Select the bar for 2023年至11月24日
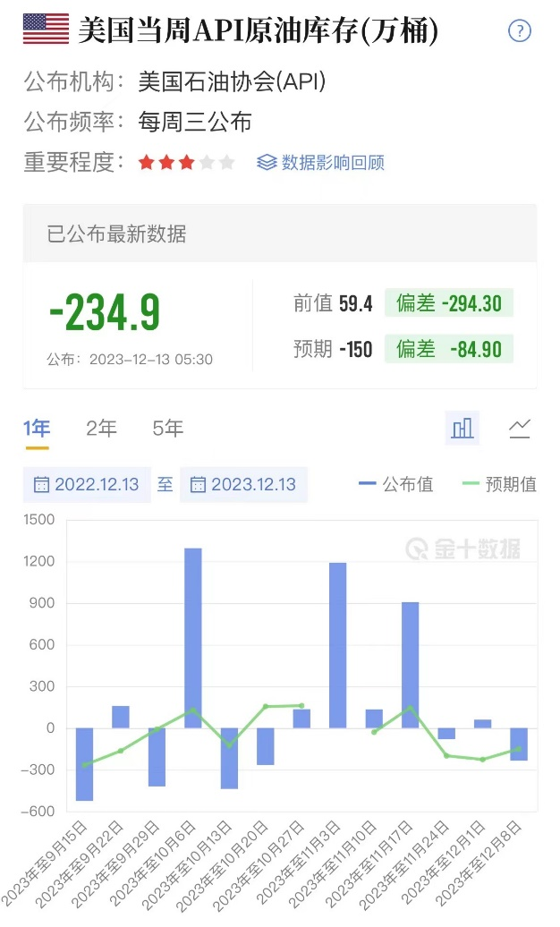The width and height of the screenshot is (560, 927). [446, 734]
